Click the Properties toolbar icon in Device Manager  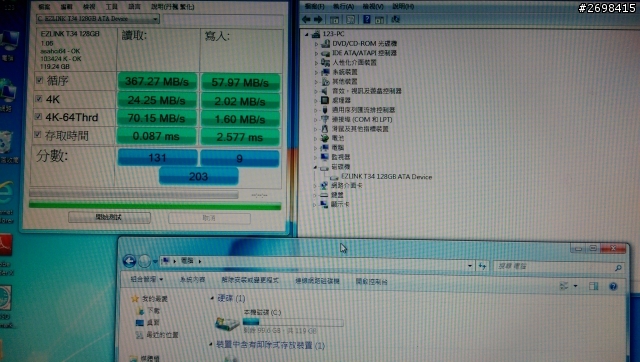(350, 19)
